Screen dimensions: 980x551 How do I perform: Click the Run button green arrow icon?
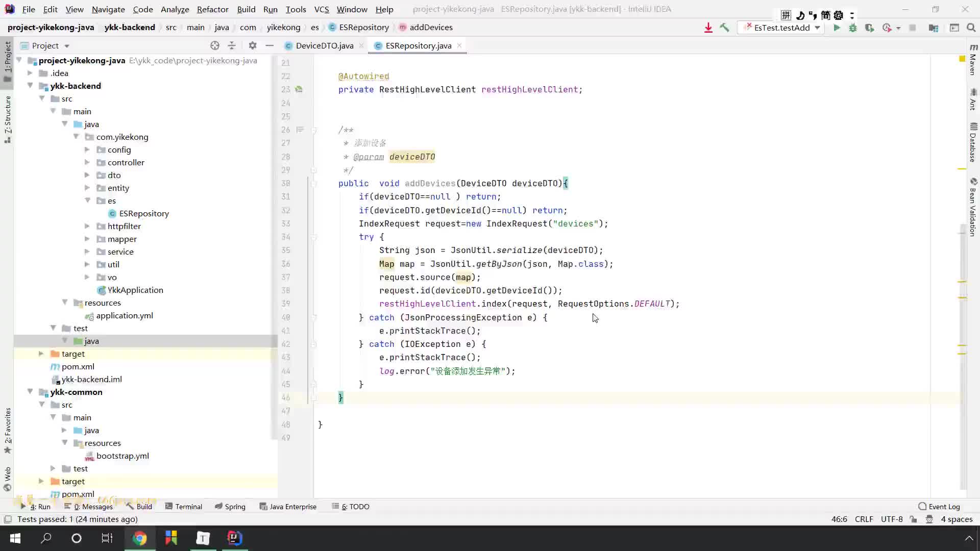click(x=837, y=28)
